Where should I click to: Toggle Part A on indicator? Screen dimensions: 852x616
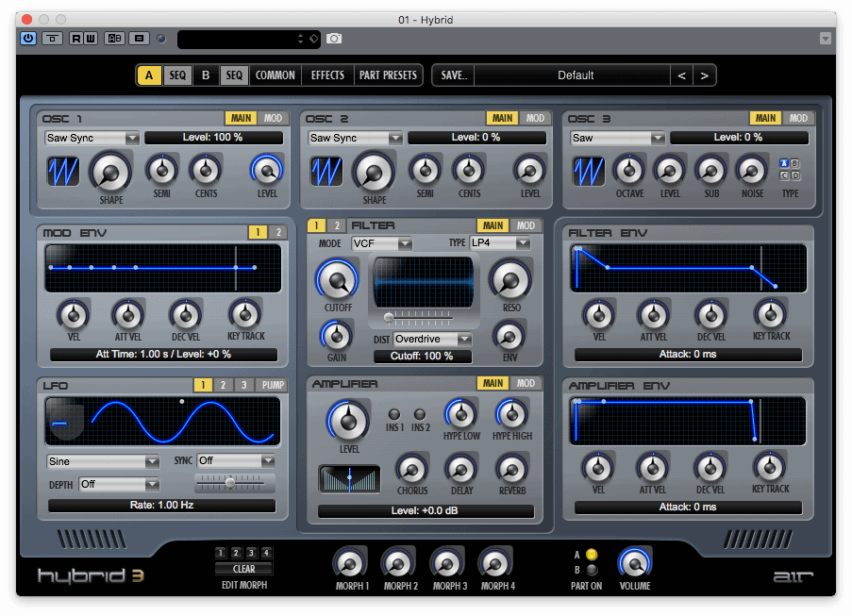pyautogui.click(x=592, y=555)
